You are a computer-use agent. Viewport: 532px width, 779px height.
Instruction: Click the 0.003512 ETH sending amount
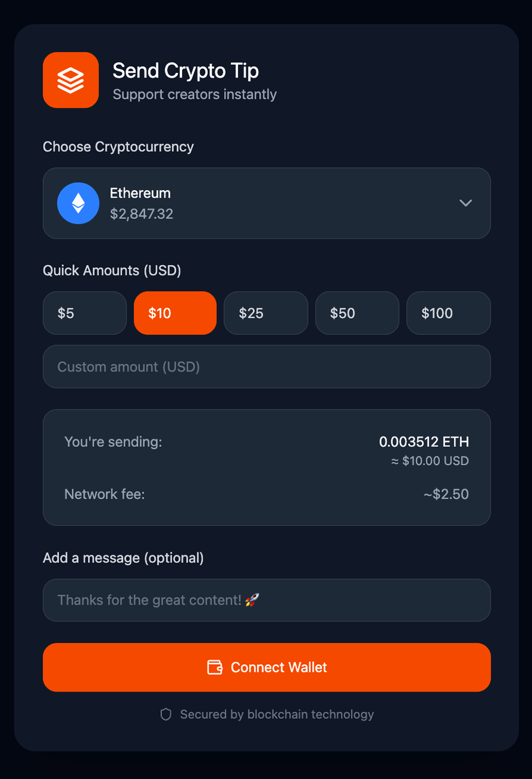point(424,442)
